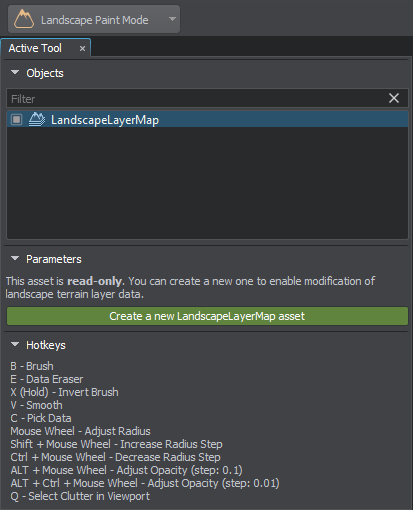Image resolution: width=413 pixels, height=510 pixels.
Task: Click the read-only asset notice text
Action: click(190, 288)
